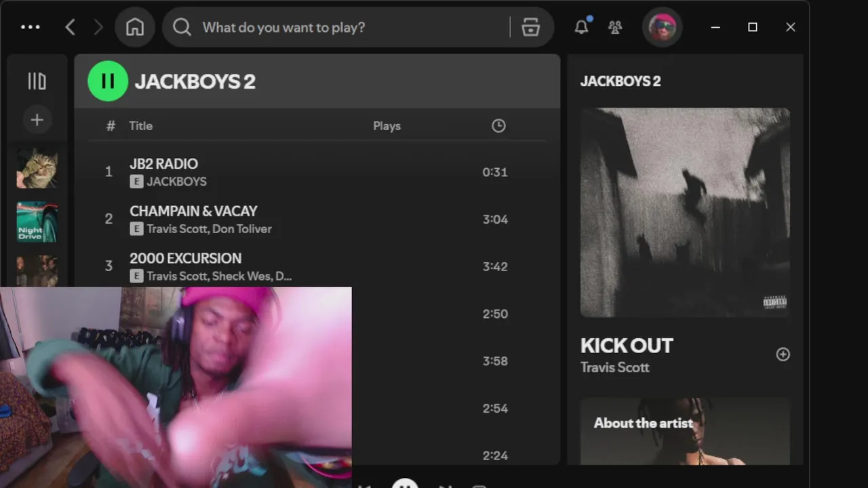Collapse Your Library sidebar icon
This screenshot has width=868, height=488.
tap(37, 81)
